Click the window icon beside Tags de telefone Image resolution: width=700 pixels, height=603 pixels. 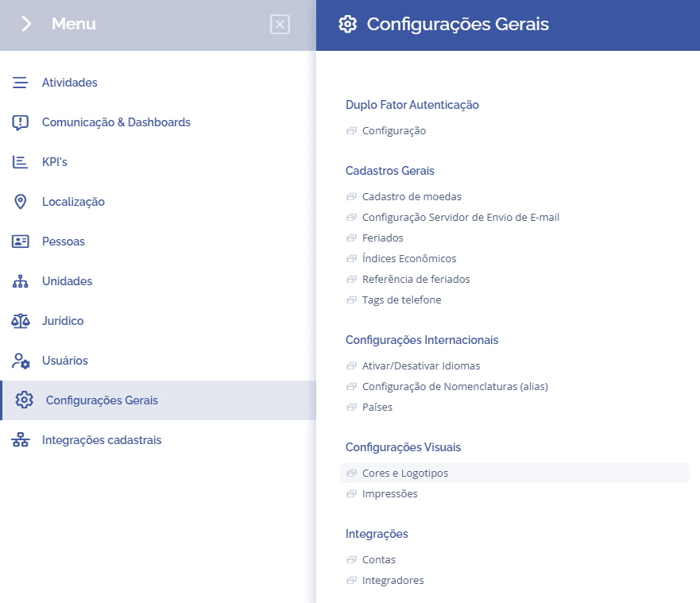[x=352, y=300]
